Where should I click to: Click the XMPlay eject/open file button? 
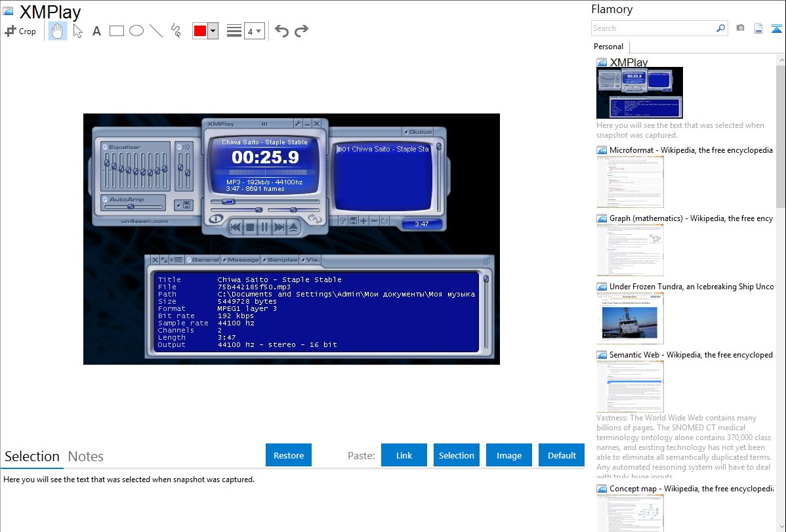coord(294,227)
